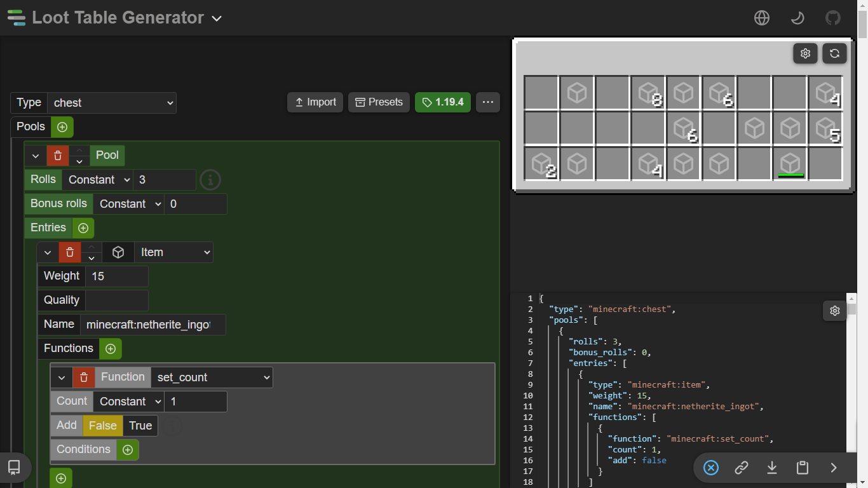
Task: Click "minecraft:chest" in JSON output
Action: click(x=629, y=309)
